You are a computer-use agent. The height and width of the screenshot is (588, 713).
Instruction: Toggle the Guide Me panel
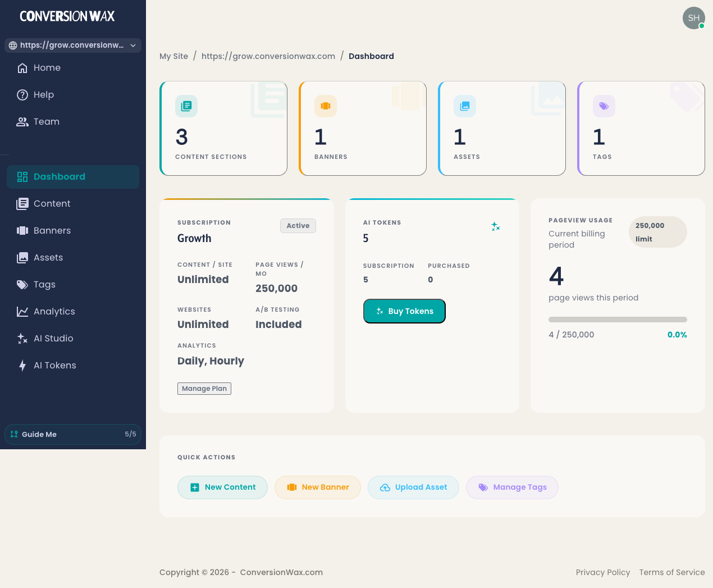tap(72, 434)
